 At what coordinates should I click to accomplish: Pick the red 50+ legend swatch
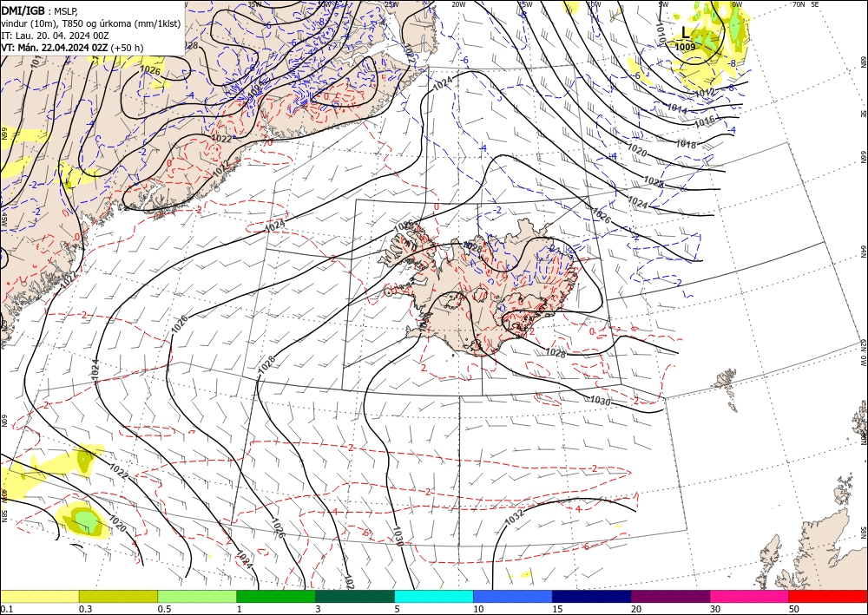pyautogui.click(x=828, y=596)
